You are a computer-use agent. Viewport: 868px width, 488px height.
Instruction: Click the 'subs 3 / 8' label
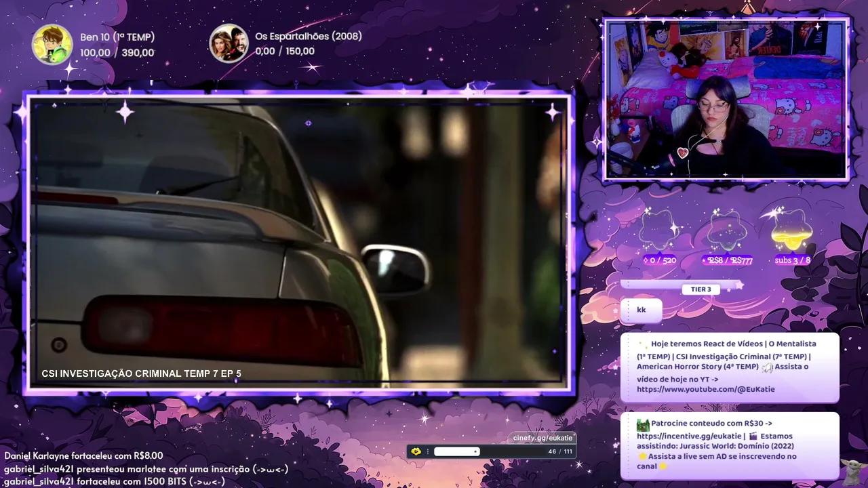(793, 260)
